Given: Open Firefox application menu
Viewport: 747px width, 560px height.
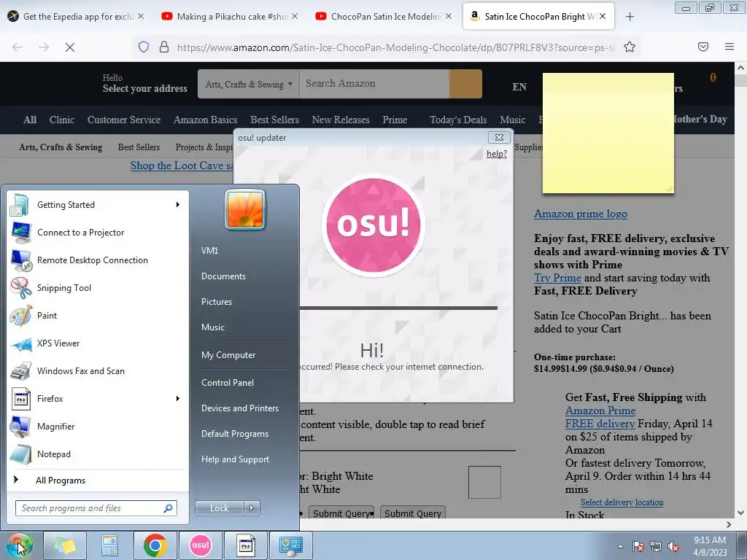Looking at the screenshot, I should pyautogui.click(x=729, y=47).
